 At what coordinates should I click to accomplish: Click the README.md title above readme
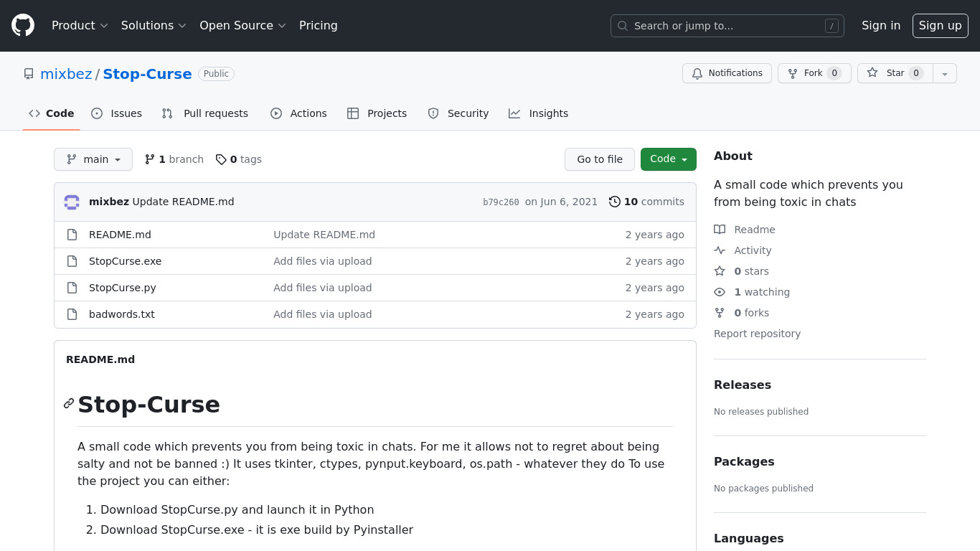coord(100,359)
